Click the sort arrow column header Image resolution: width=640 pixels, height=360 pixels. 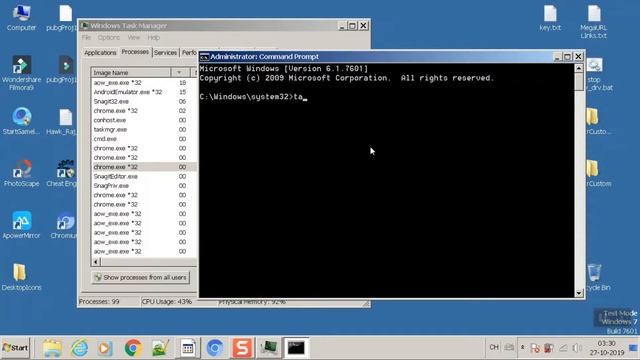click(x=179, y=73)
